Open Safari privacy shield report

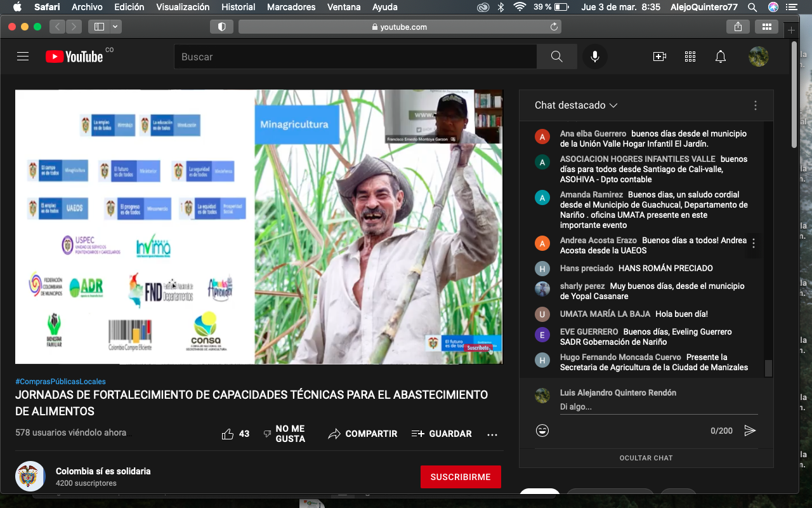(221, 27)
